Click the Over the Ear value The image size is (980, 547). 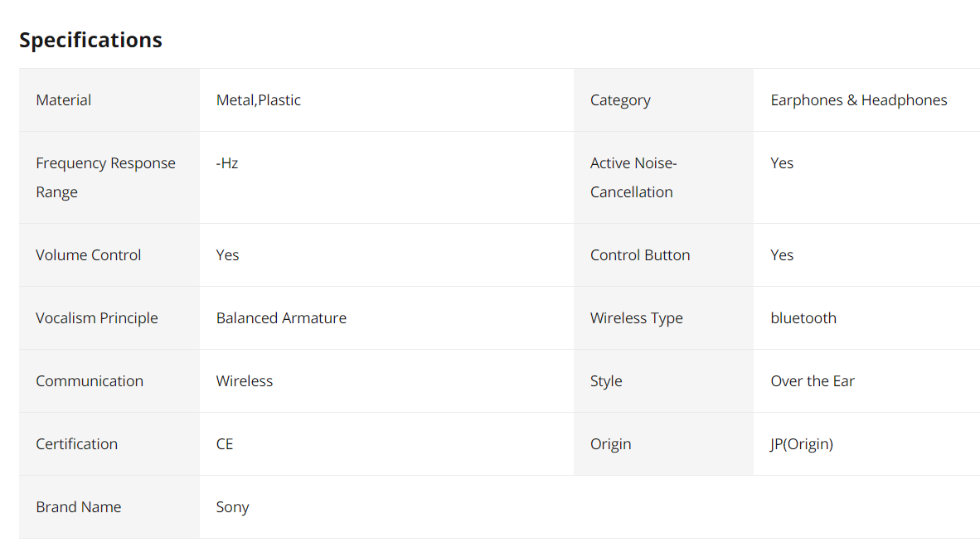tap(812, 381)
